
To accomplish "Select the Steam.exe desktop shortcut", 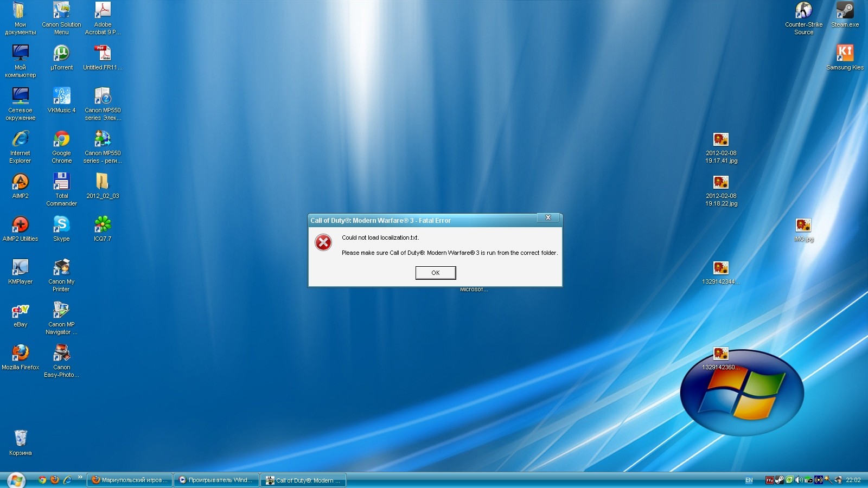I will point(845,15).
